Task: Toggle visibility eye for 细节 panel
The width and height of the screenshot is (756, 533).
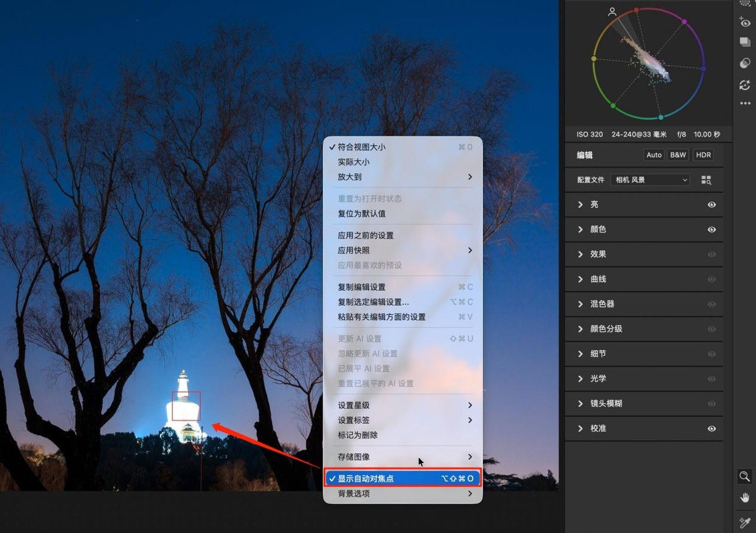Action: coord(712,354)
